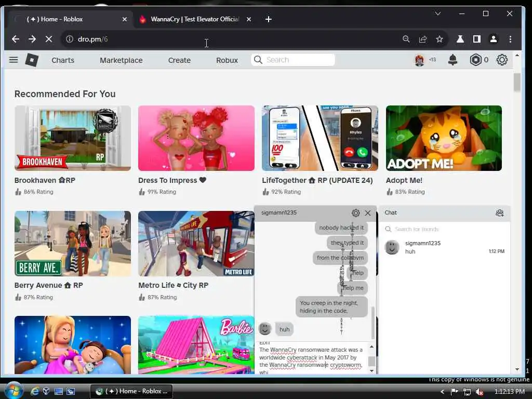This screenshot has height=399, width=532.
Task: Go back in browser history
Action: point(16,39)
